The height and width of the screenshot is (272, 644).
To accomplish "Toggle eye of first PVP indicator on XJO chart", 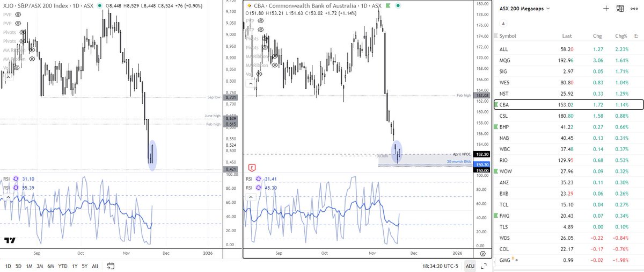I will click(x=18, y=15).
